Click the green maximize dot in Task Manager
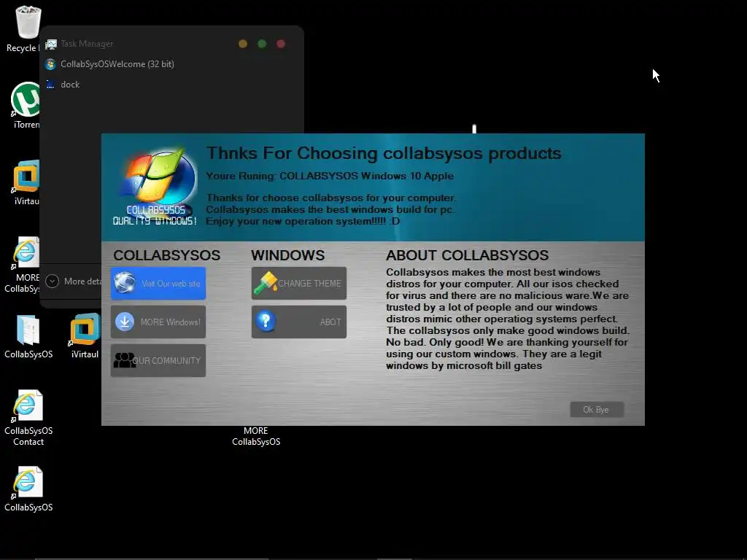747x560 pixels. 262,44
